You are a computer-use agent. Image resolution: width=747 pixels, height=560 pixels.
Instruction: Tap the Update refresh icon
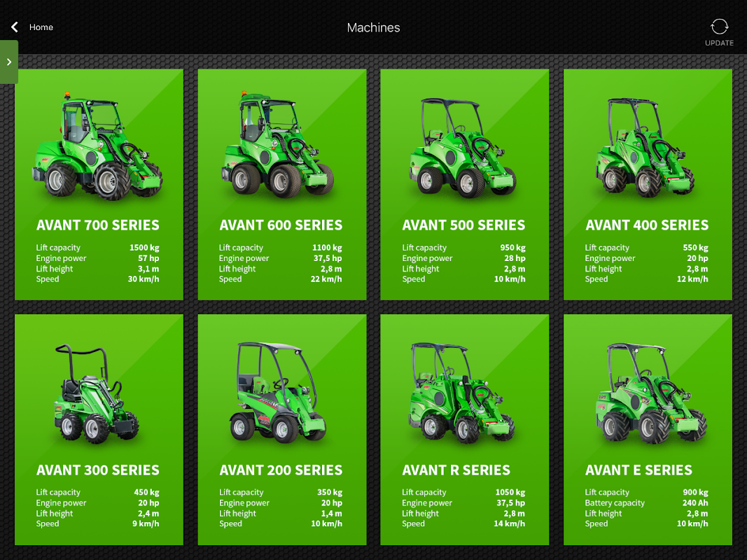719,27
